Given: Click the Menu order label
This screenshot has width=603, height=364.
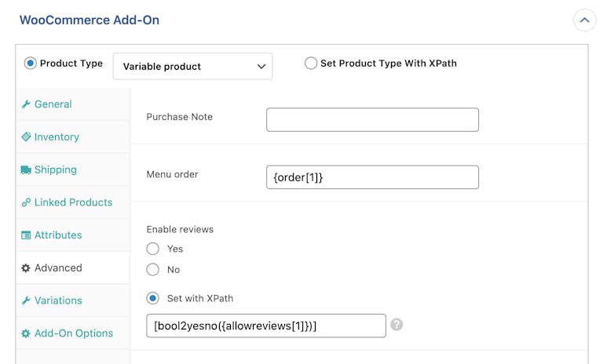Looking at the screenshot, I should pyautogui.click(x=172, y=174).
